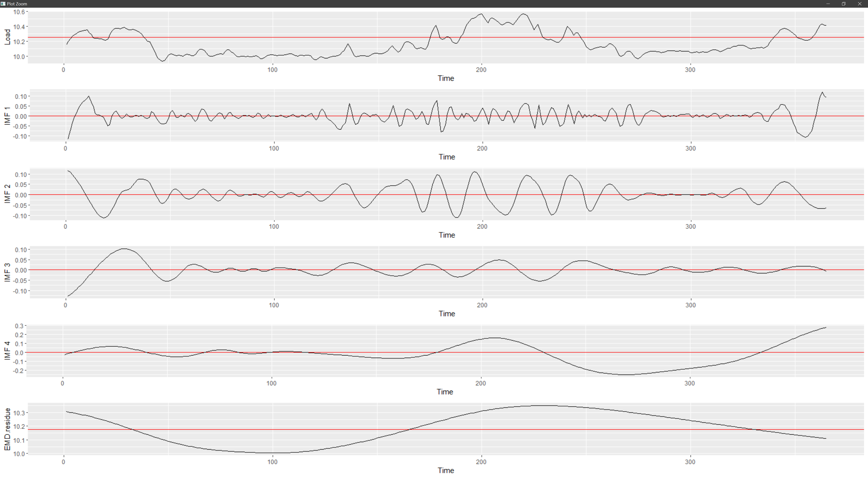The image size is (868, 478).
Task: Click the 'IMF 4' y-axis label
Action: coord(7,350)
